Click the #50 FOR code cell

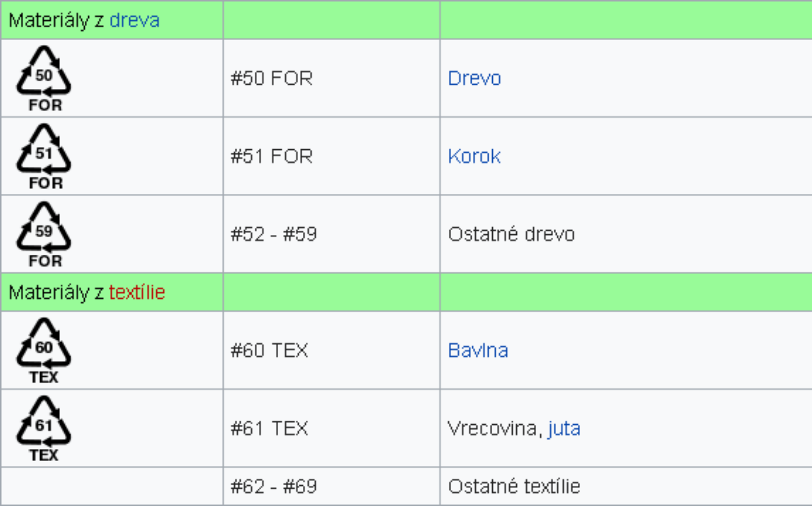click(332, 78)
